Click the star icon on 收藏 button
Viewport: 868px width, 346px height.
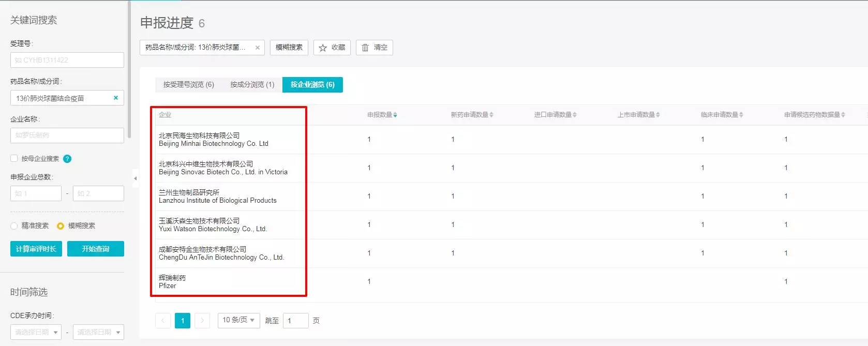pyautogui.click(x=323, y=48)
